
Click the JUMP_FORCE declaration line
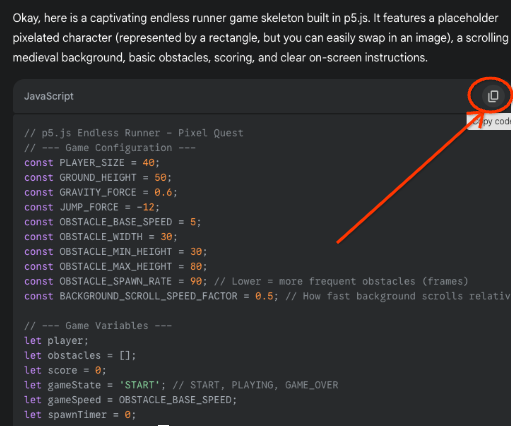coord(92,207)
